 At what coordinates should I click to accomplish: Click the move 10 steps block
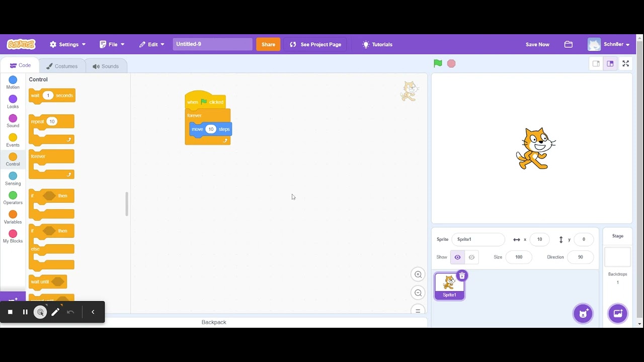coord(210,129)
